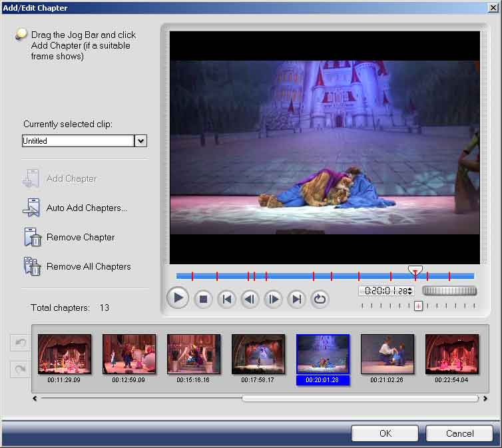The width and height of the screenshot is (502, 448).
Task: Click the 00:20:01.28 timecode caption
Action: click(322, 380)
